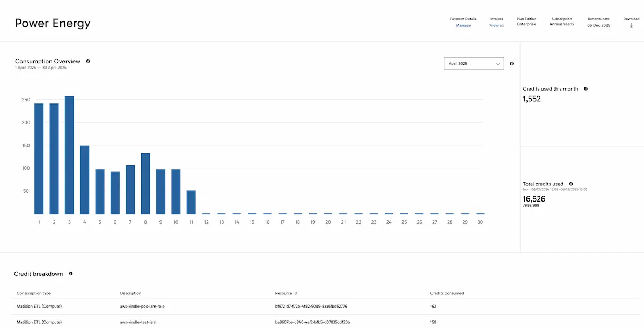
Task: Click the x-axis label for day 30
Action: tap(480, 222)
